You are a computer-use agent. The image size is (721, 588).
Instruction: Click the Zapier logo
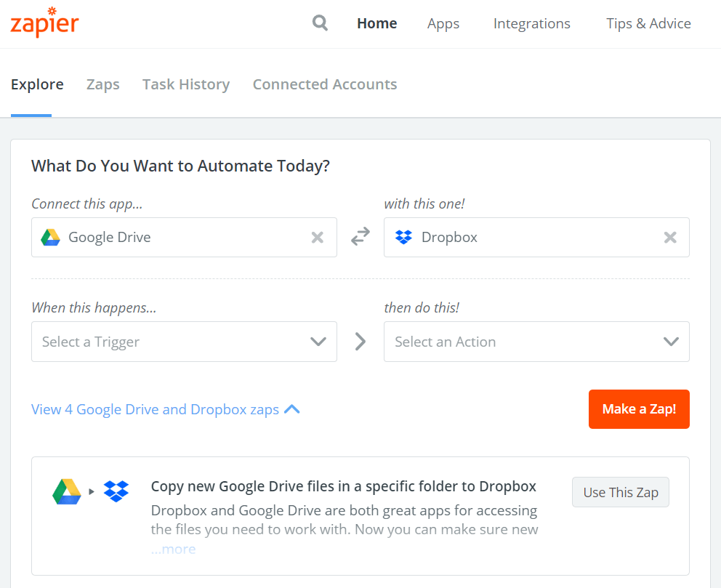[x=44, y=22]
